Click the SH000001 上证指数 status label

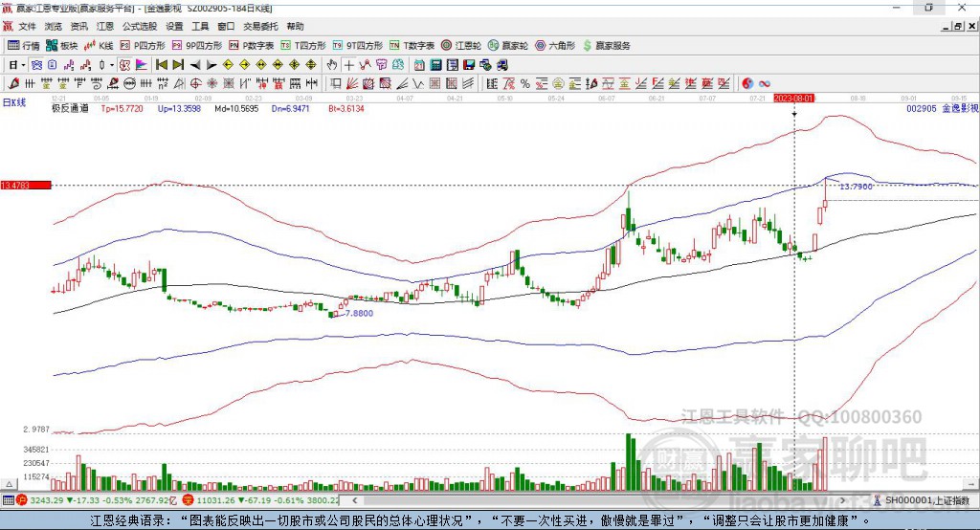click(926, 500)
